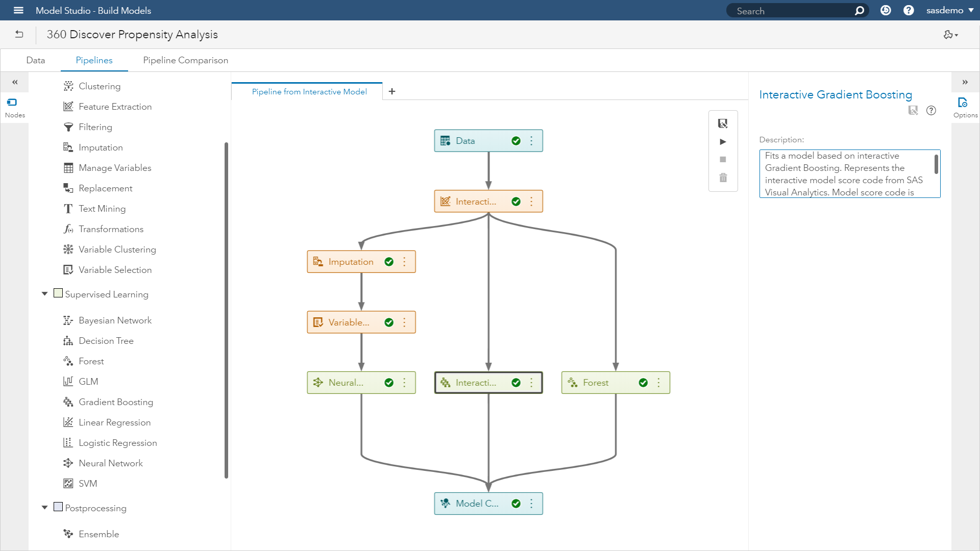Click the add new pipeline tab button
This screenshot has width=980, height=551.
point(391,91)
